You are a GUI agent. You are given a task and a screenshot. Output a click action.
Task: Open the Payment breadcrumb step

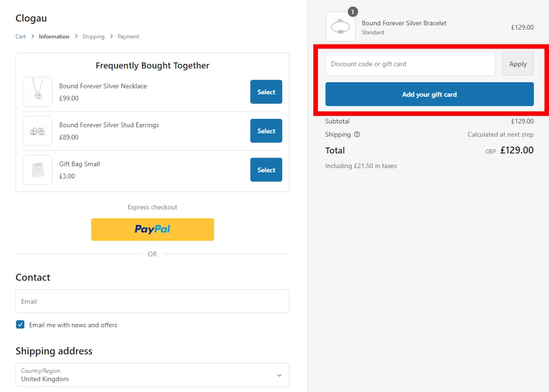tap(128, 37)
